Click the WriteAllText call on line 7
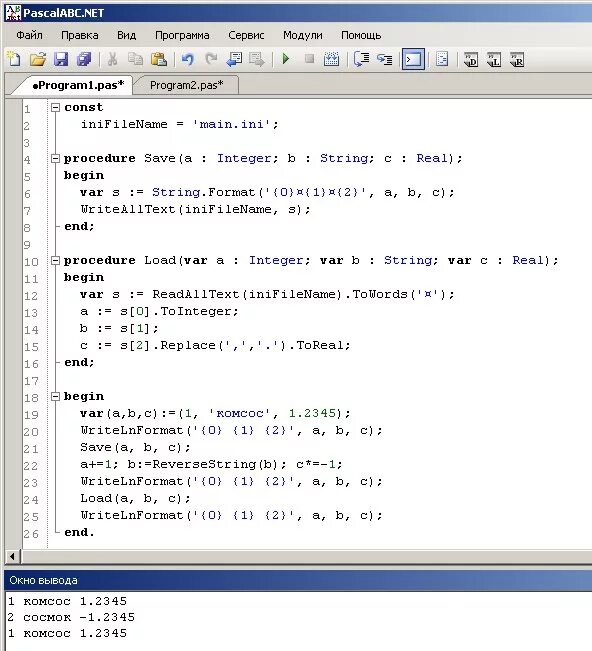592x651 pixels. coord(195,209)
